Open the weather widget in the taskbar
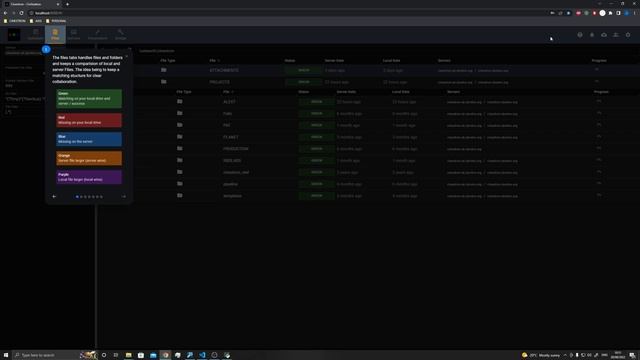This screenshot has width=640, height=360. (541, 355)
